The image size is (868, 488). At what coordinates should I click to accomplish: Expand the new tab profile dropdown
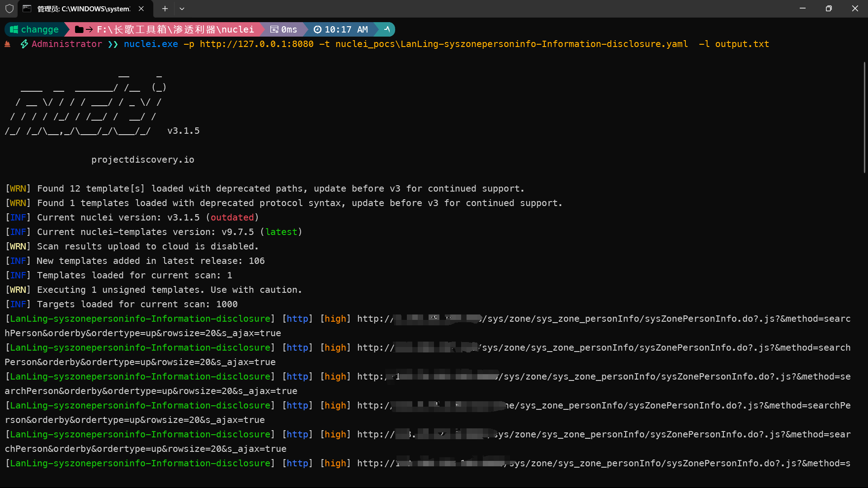pyautogui.click(x=182, y=9)
